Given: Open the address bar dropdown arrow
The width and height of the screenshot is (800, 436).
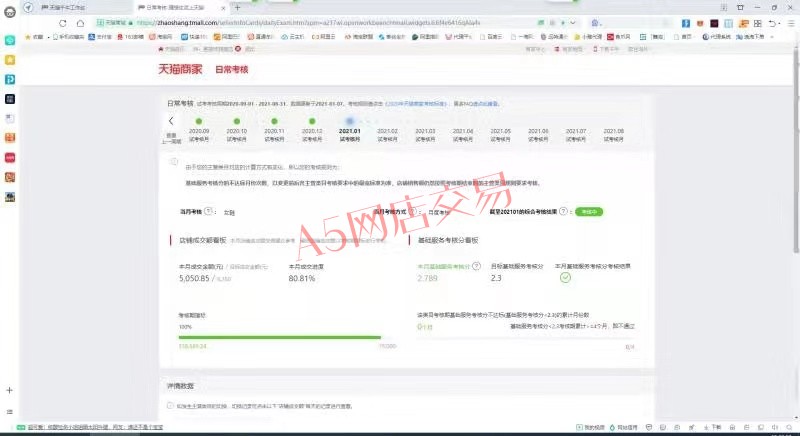Looking at the screenshot, I should (x=573, y=23).
